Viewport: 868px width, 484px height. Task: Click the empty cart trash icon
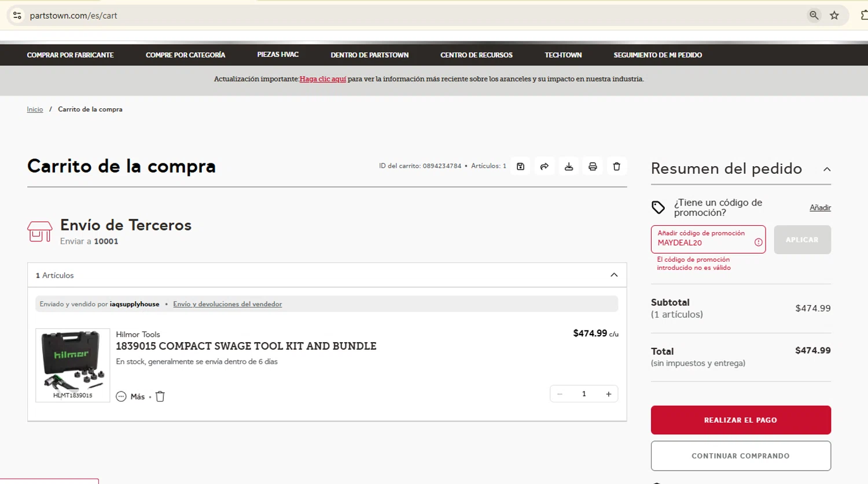pyautogui.click(x=617, y=167)
